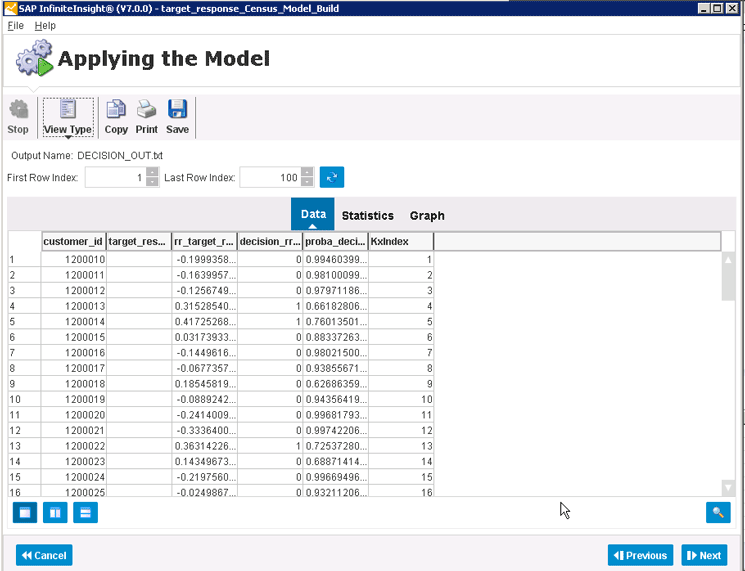Select the column-split layout icon
745x571 pixels.
(x=55, y=512)
